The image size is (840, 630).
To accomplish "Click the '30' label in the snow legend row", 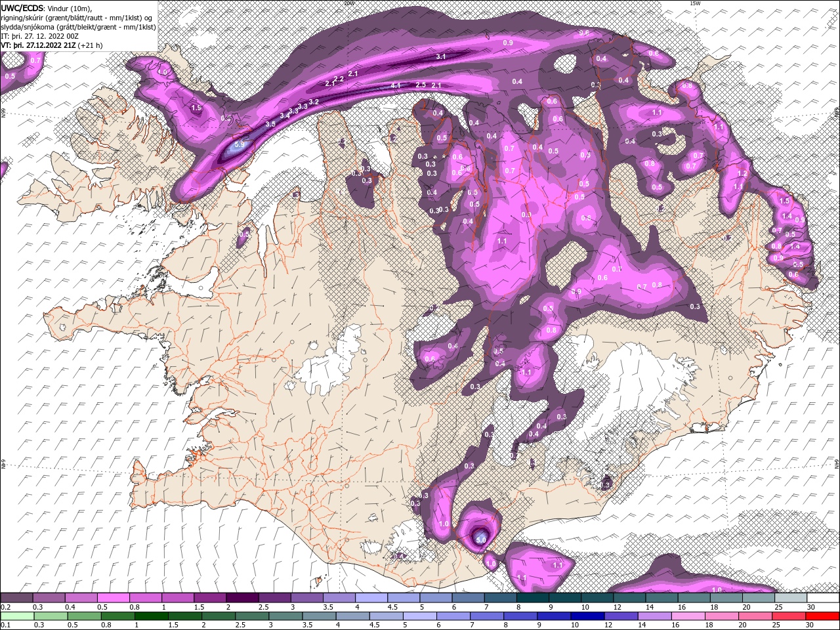I will click(811, 607).
